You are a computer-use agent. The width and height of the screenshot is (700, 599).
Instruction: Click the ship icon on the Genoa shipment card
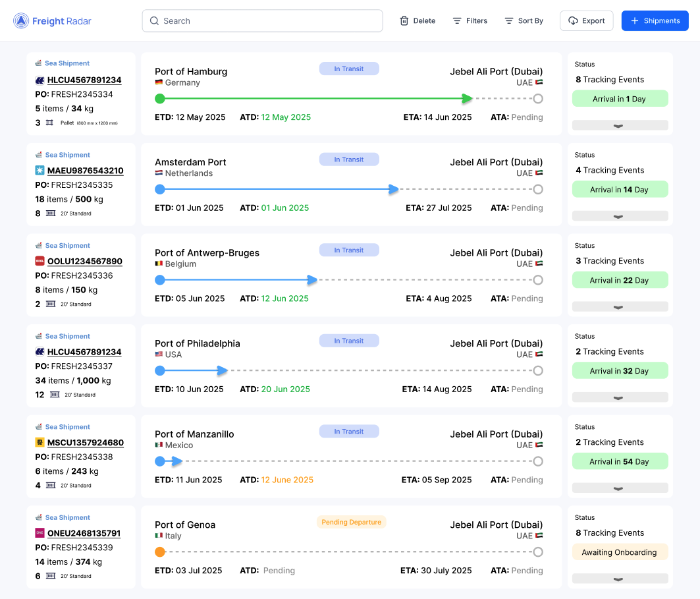point(39,518)
